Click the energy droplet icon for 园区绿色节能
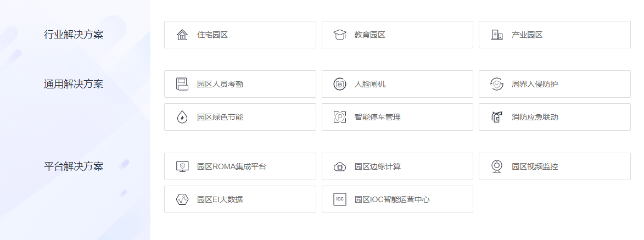Screen dimensions: 644x240 click(x=182, y=117)
